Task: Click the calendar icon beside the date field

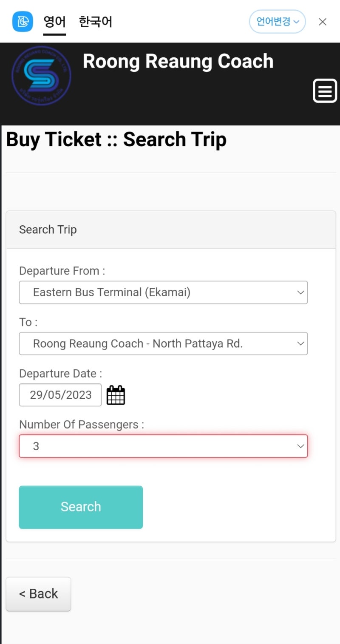Action: tap(116, 395)
